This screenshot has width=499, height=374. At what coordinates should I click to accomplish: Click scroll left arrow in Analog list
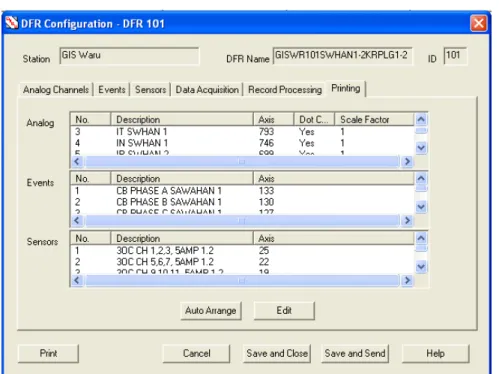tap(77, 161)
